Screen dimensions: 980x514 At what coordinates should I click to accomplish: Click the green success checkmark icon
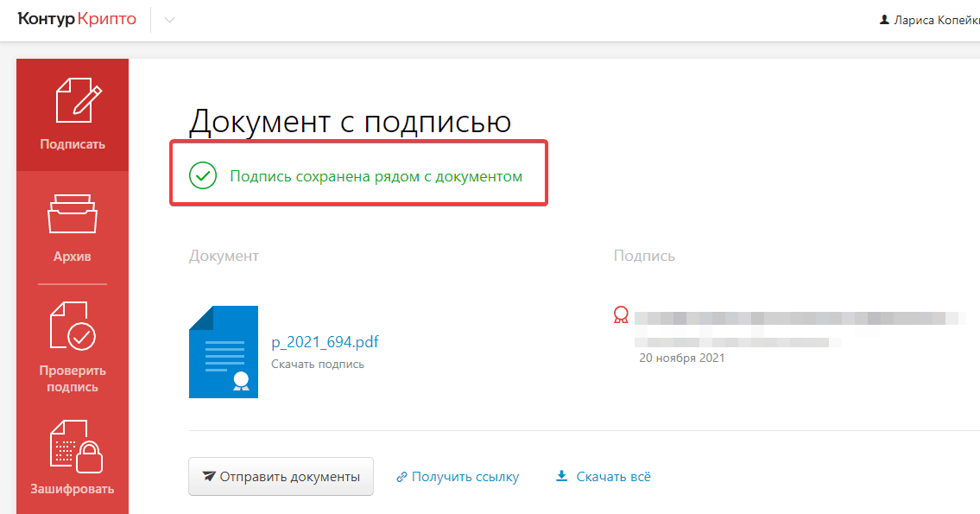[x=202, y=176]
